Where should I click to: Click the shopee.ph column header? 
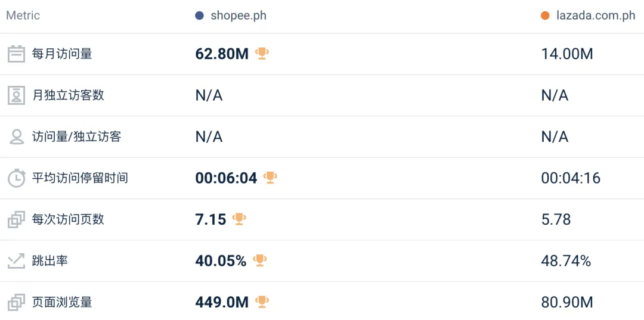point(238,15)
